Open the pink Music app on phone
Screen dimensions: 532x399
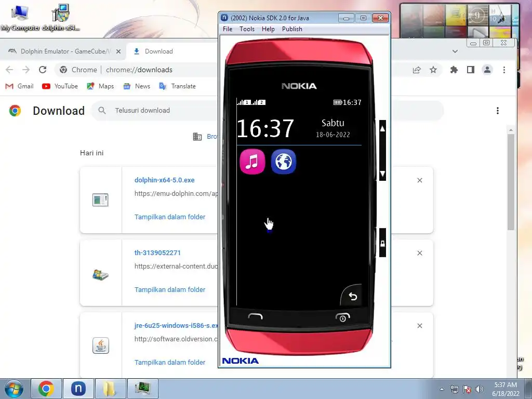(252, 162)
